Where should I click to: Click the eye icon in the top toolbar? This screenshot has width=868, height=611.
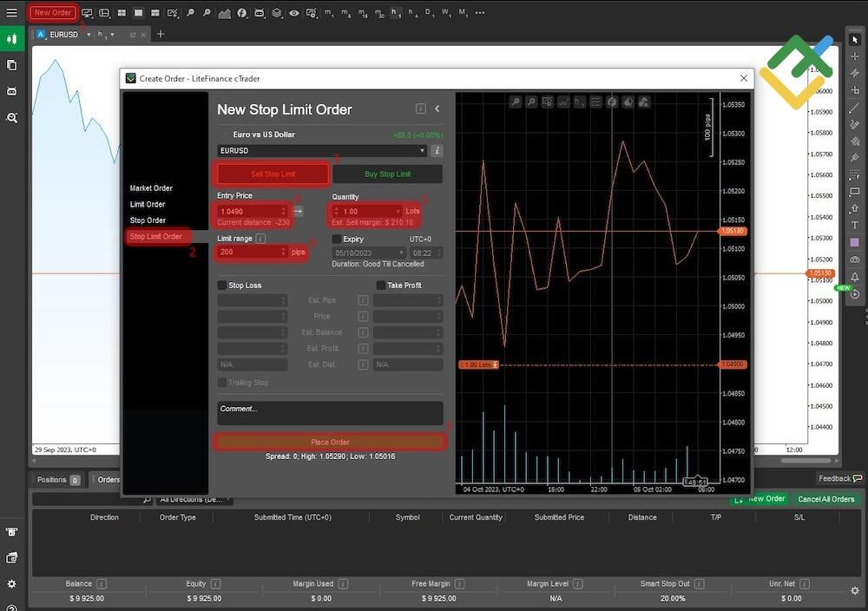coord(294,13)
